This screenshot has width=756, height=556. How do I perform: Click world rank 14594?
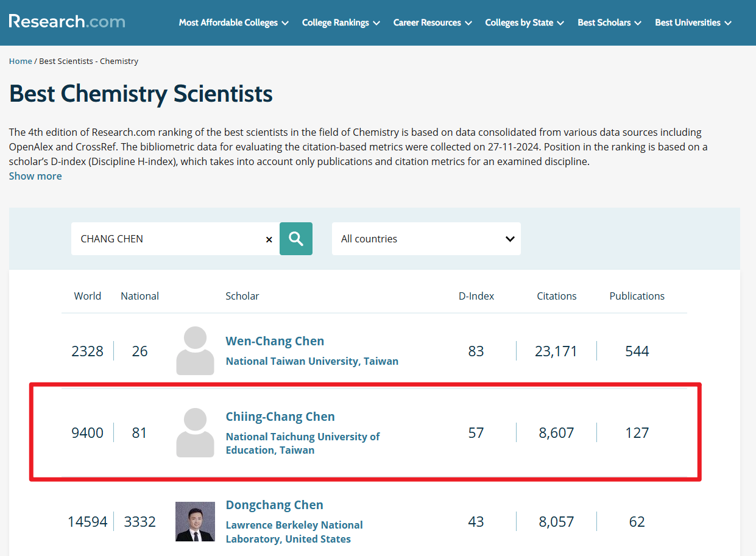88,522
